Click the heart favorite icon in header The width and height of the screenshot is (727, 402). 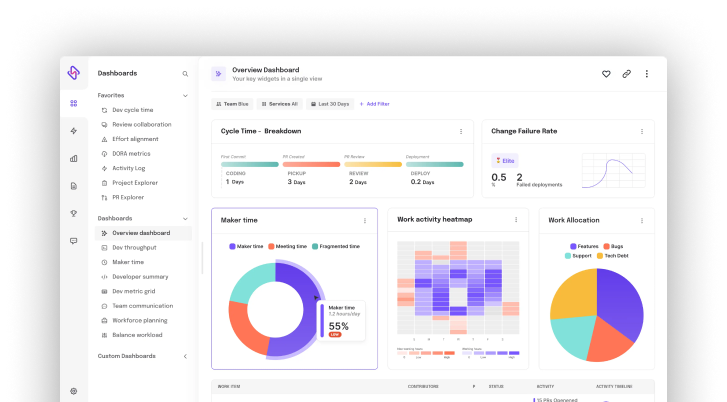pos(606,74)
